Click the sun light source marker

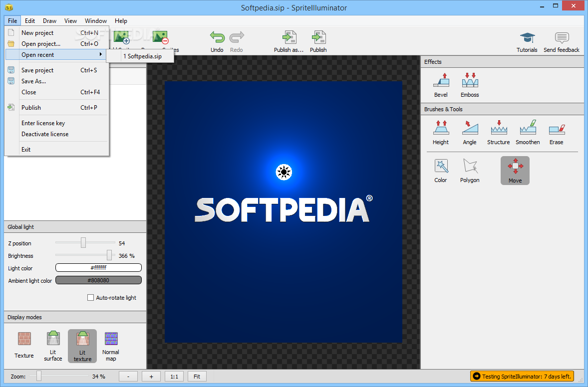pyautogui.click(x=284, y=172)
